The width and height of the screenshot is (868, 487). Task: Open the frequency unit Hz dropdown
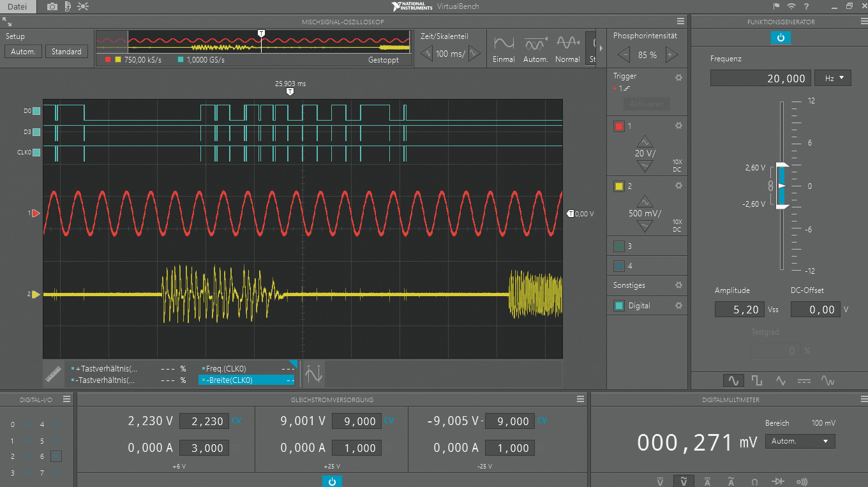(x=832, y=79)
